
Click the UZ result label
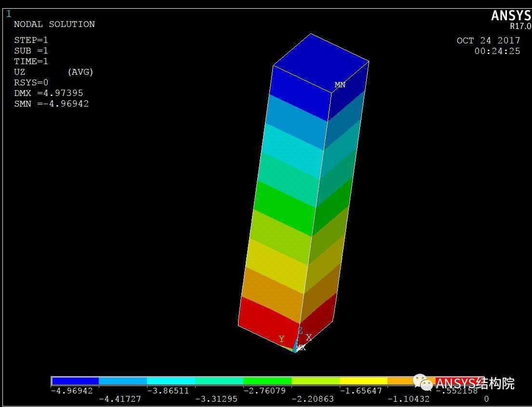(20, 72)
